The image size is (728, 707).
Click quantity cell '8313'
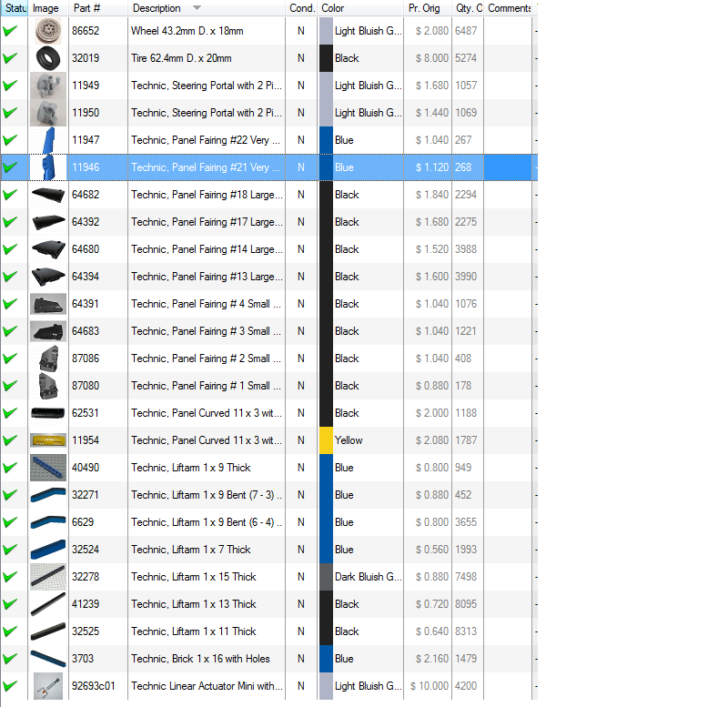(466, 631)
